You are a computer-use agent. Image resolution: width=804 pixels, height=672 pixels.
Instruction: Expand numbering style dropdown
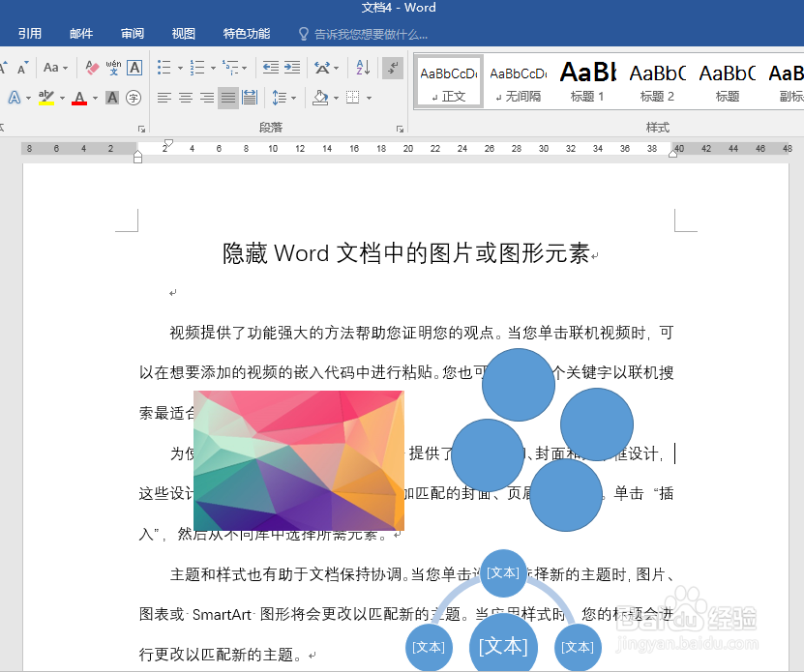coord(213,68)
